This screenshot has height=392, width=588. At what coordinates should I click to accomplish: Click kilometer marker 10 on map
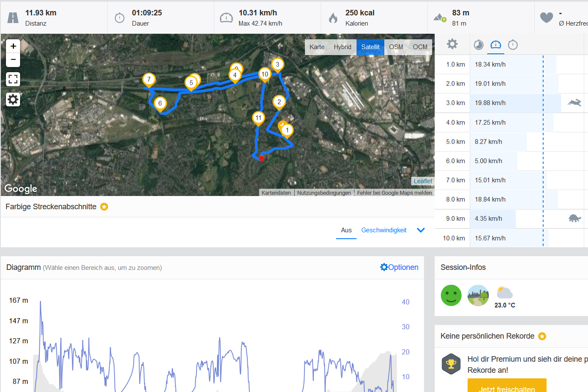coord(265,75)
